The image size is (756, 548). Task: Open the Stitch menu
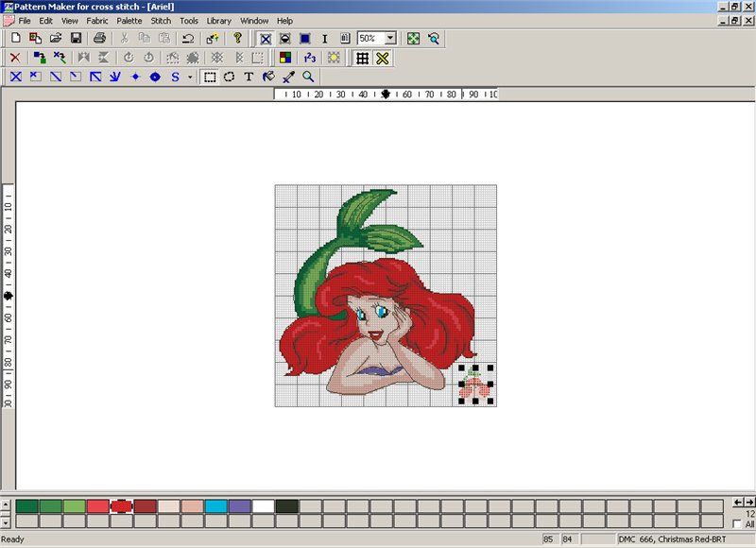pos(161,21)
